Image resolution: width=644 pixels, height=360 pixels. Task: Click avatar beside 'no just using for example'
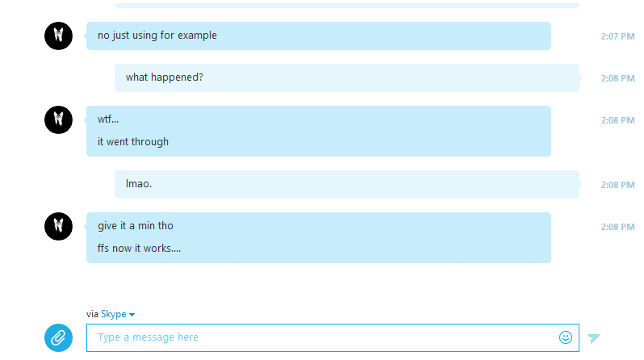(58, 36)
